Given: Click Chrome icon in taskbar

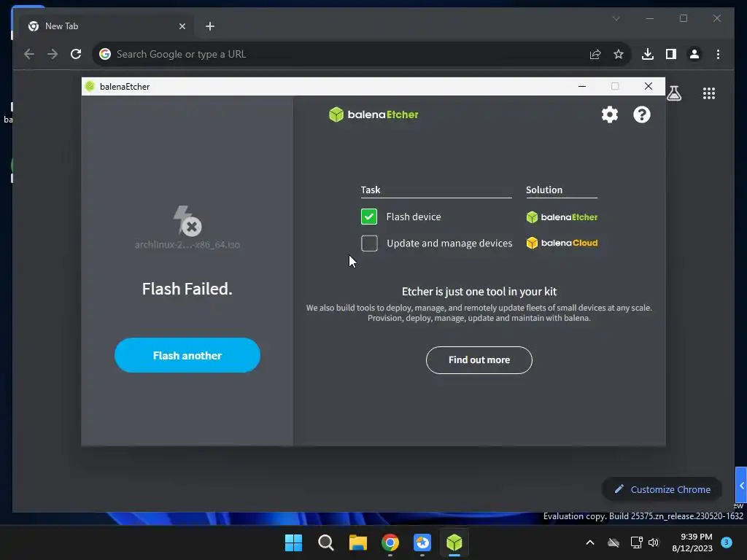Looking at the screenshot, I should point(390,542).
